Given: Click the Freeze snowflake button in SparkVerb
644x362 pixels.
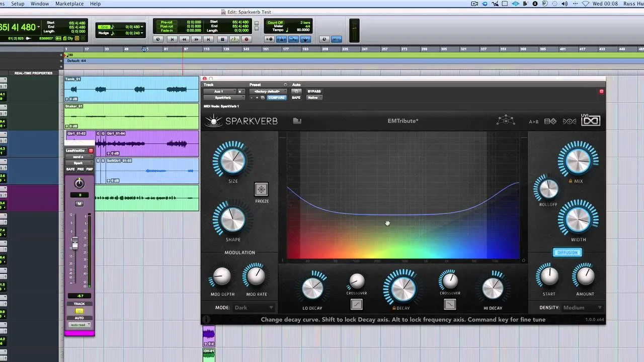Looking at the screenshot, I should click(261, 190).
